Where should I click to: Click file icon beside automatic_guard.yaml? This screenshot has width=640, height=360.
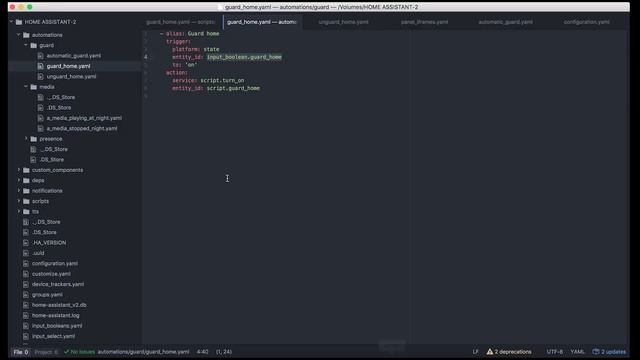pyautogui.click(x=40, y=56)
